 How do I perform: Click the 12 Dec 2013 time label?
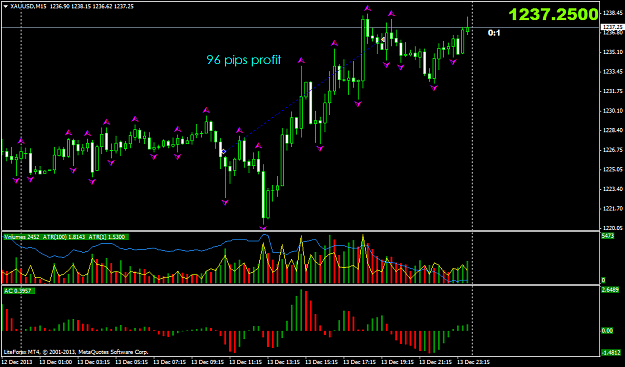pyautogui.click(x=17, y=362)
